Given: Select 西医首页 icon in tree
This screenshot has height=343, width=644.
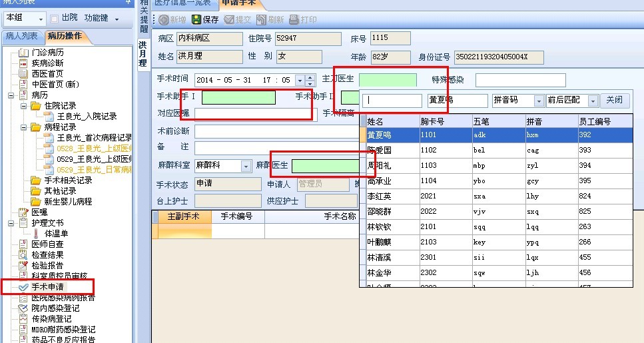Looking at the screenshot, I should [x=24, y=74].
